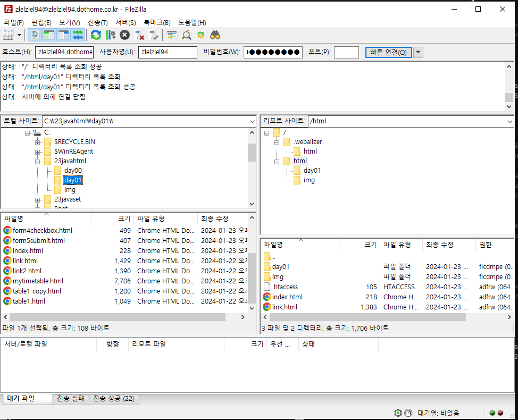Sort local files by 크기 size column
The image size is (518, 420).
point(112,219)
